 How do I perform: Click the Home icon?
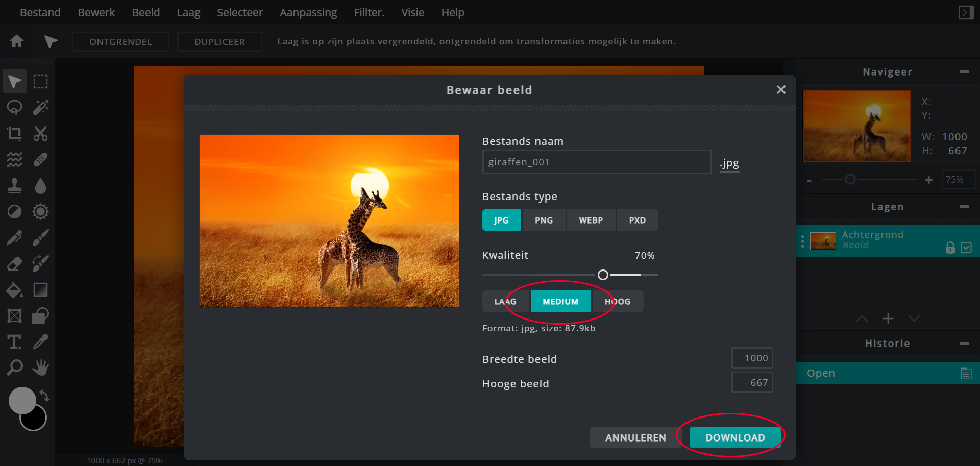click(17, 41)
